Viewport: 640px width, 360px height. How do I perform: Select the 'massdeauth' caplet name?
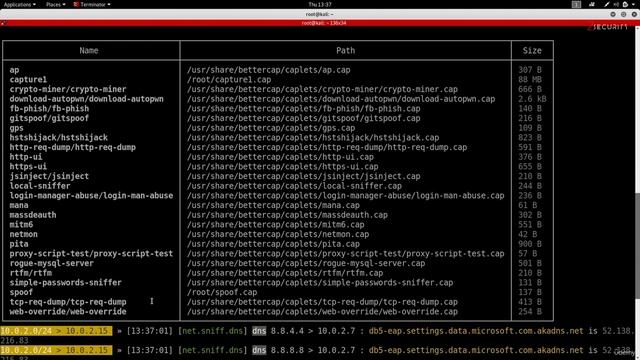[x=33, y=215]
